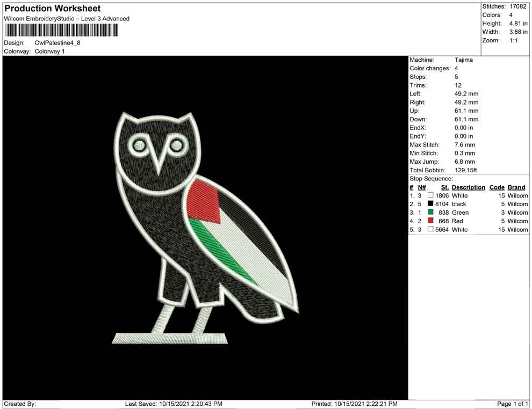Click the Left value '49.2 mm'
The height and width of the screenshot is (409, 532).
pos(466,94)
